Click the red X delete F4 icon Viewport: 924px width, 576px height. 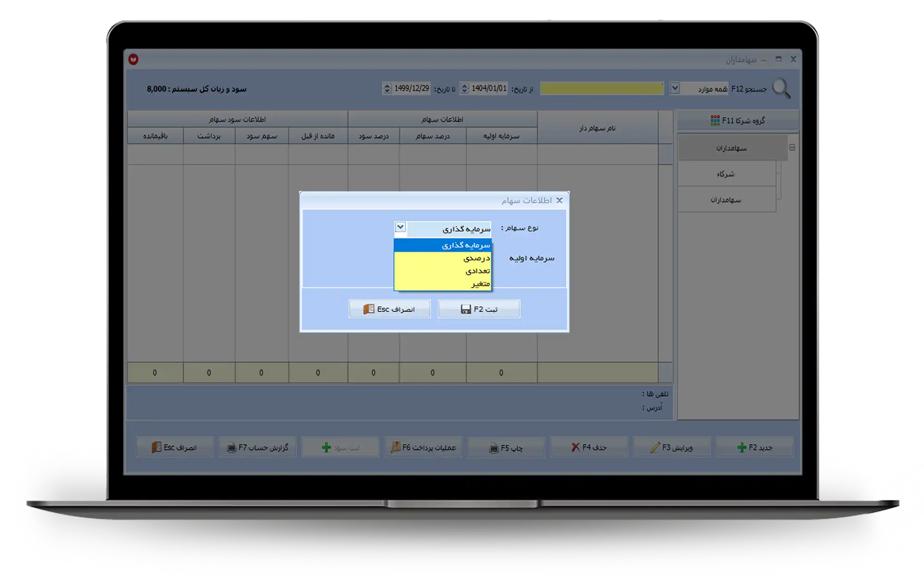(x=575, y=447)
